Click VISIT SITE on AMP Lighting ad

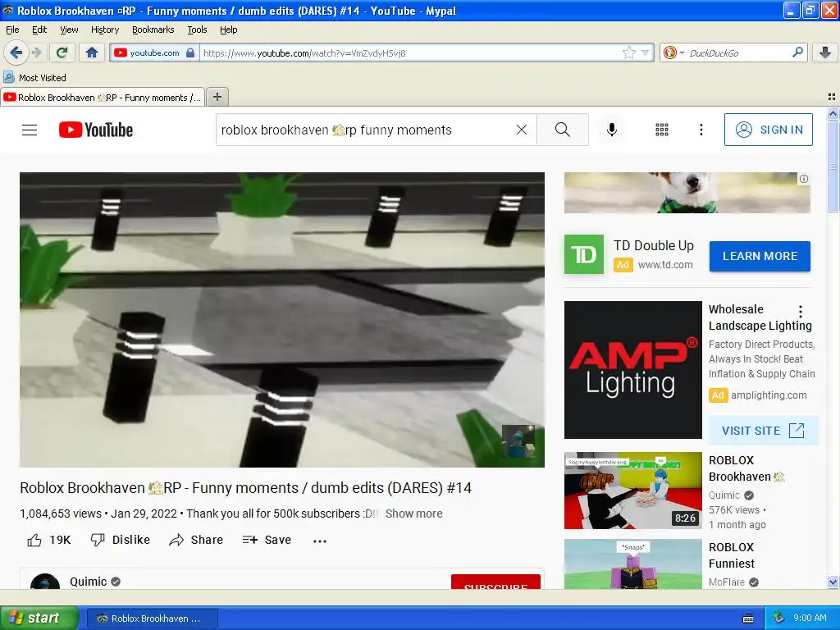(763, 431)
